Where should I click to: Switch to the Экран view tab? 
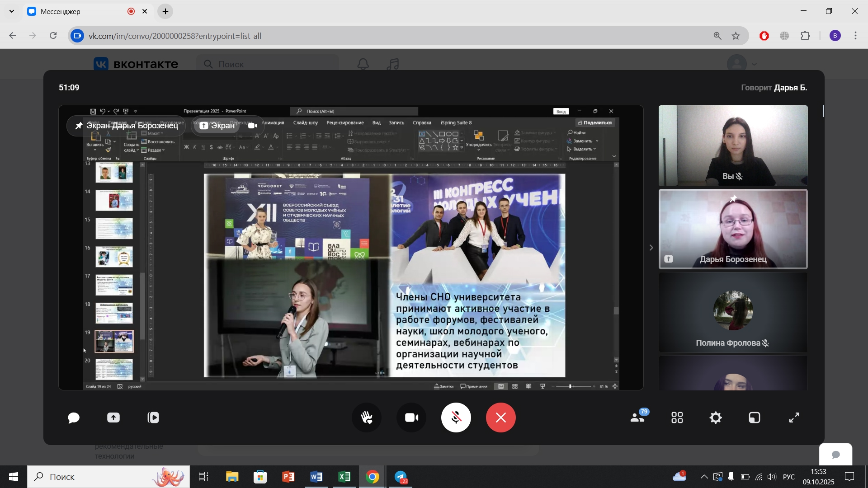(x=217, y=126)
